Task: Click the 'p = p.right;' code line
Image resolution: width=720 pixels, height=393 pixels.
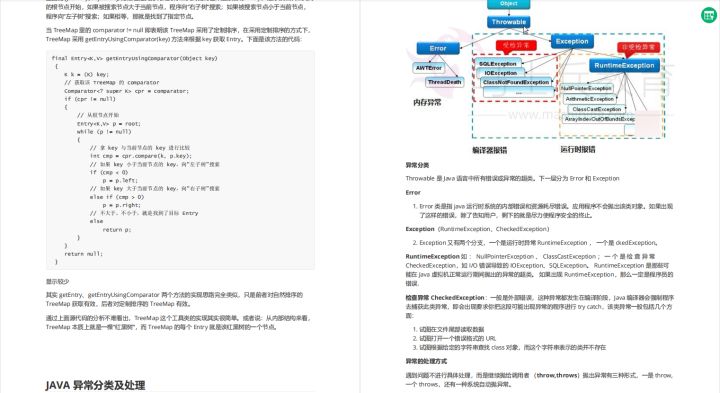Action: pos(121,205)
